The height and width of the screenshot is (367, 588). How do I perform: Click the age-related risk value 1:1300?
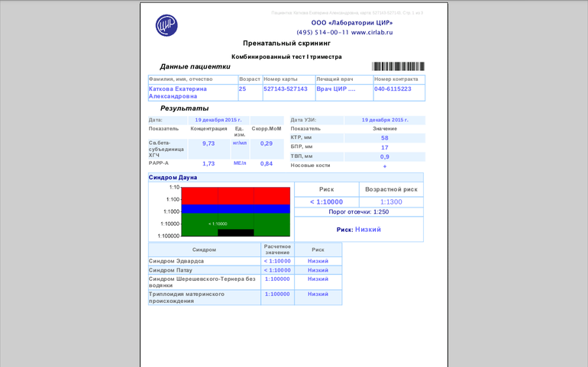point(390,201)
